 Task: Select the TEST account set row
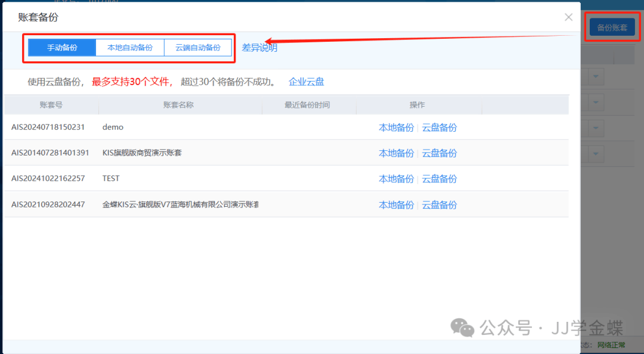[x=179, y=179]
